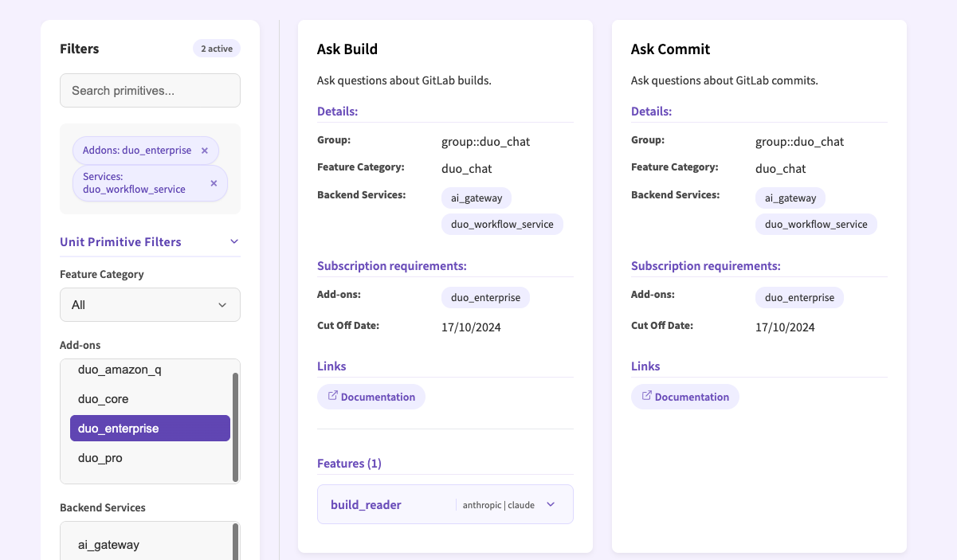Click the 2 active filters badge

[216, 48]
